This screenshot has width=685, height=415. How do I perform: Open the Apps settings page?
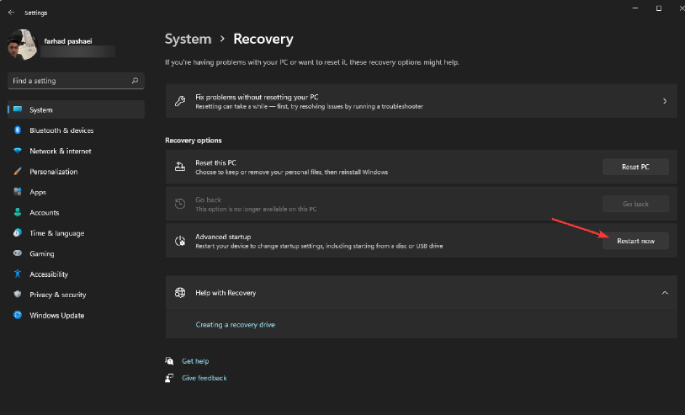coord(38,192)
